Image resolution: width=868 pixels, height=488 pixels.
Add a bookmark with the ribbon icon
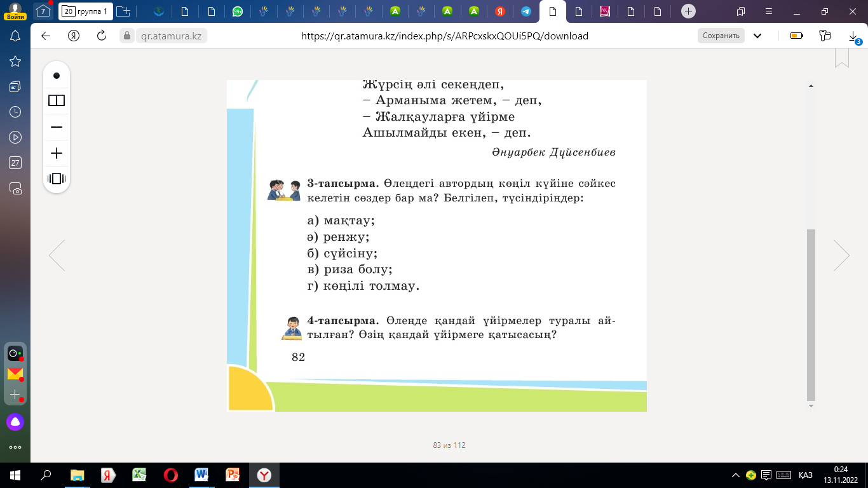point(842,57)
